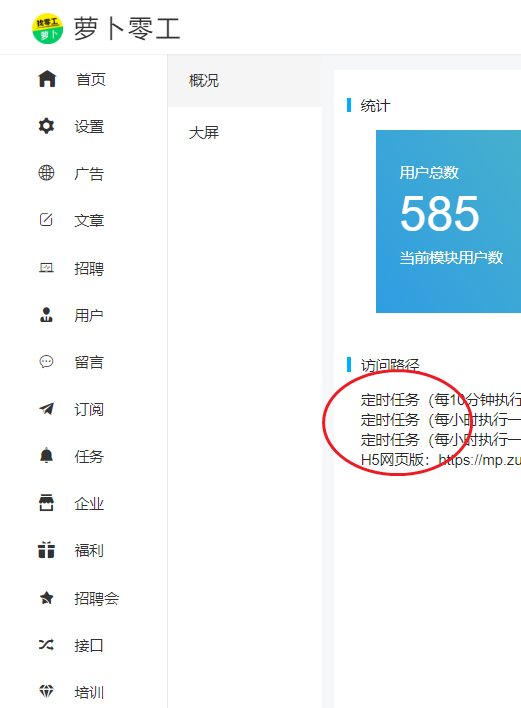The height and width of the screenshot is (708, 521).
Task: Select the edit icon next to 文章
Action: click(46, 220)
